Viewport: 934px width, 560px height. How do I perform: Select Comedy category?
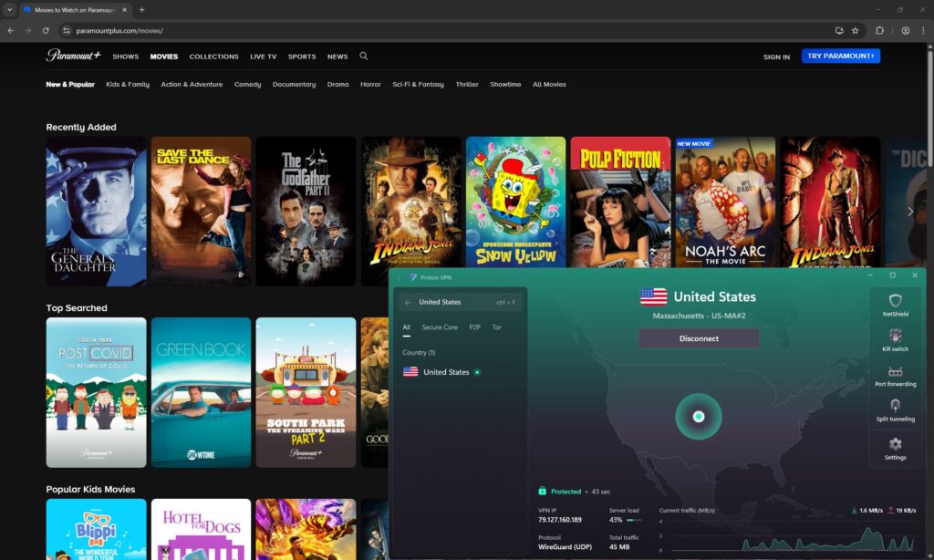click(248, 85)
